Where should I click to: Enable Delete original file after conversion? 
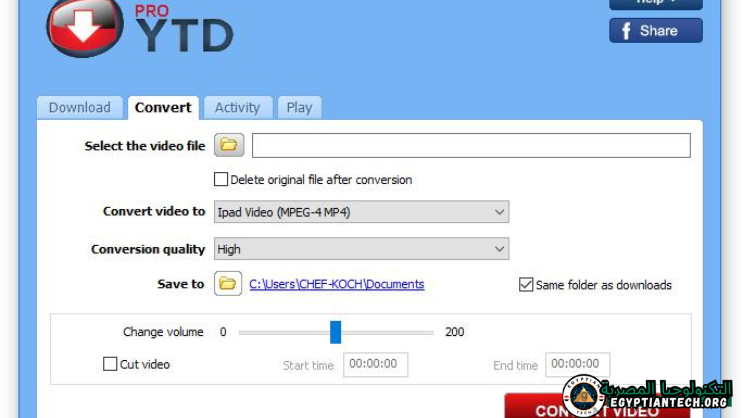pos(221,180)
